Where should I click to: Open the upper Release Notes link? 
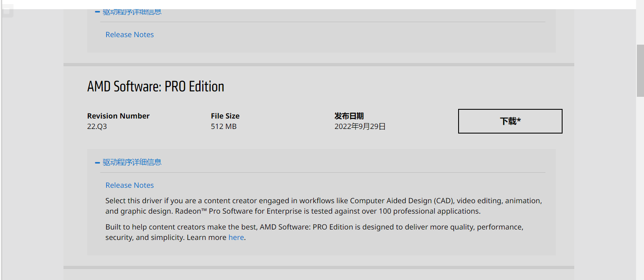pyautogui.click(x=129, y=35)
